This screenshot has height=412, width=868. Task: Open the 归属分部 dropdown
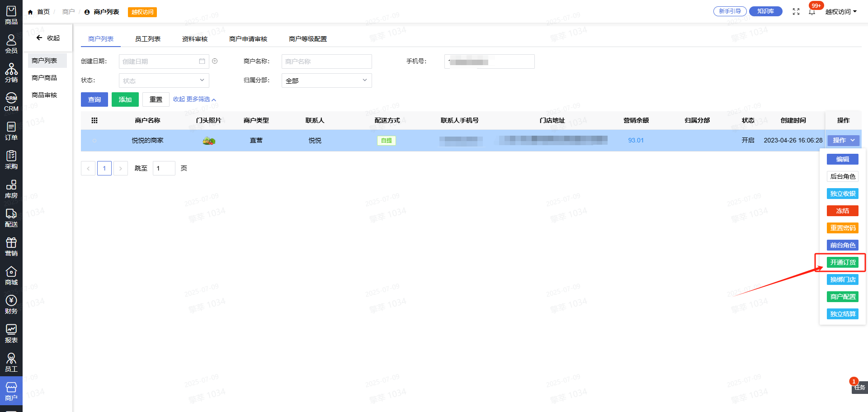pyautogui.click(x=326, y=81)
